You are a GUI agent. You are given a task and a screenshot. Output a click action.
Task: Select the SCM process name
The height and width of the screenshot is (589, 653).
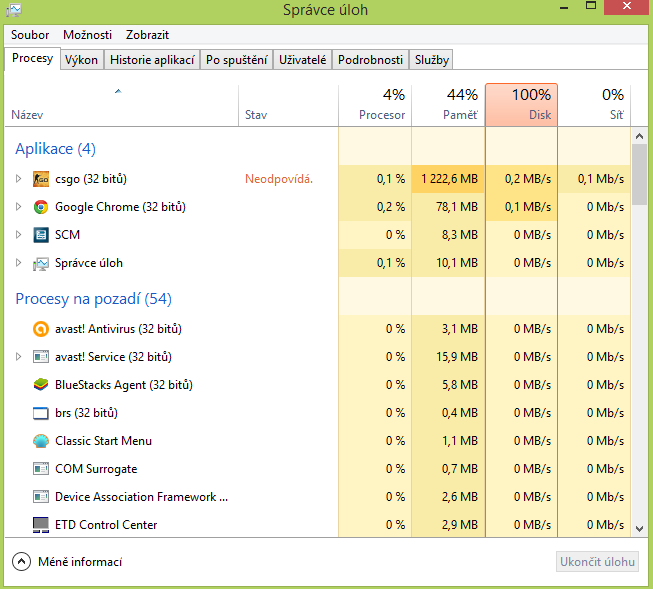pos(67,235)
